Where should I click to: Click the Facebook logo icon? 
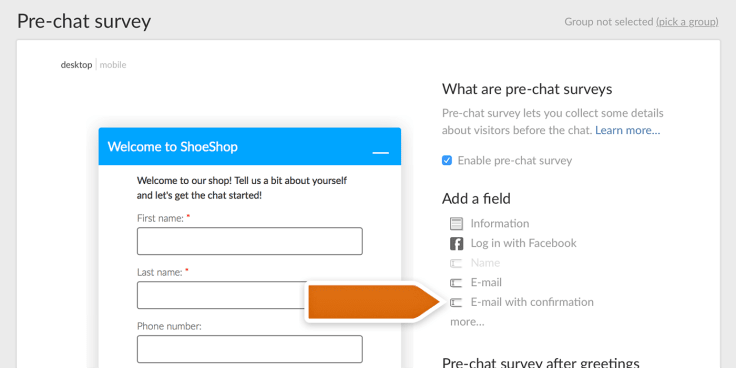pos(456,244)
